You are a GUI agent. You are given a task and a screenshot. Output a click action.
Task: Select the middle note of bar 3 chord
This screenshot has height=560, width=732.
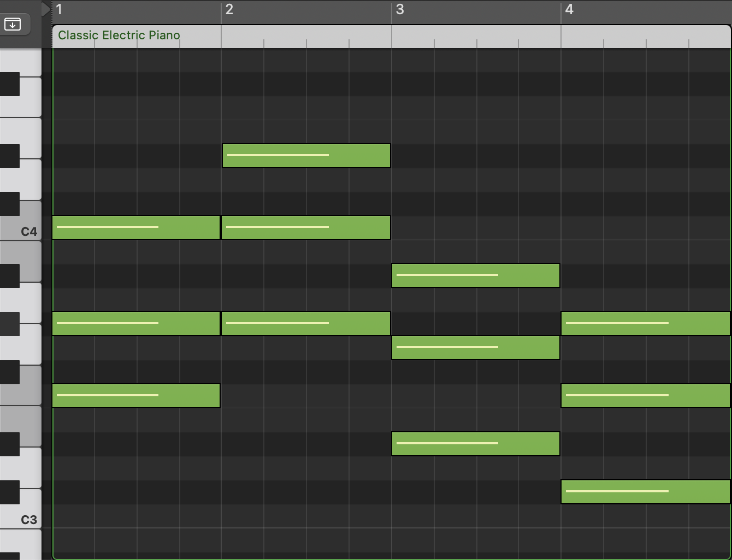coord(475,348)
